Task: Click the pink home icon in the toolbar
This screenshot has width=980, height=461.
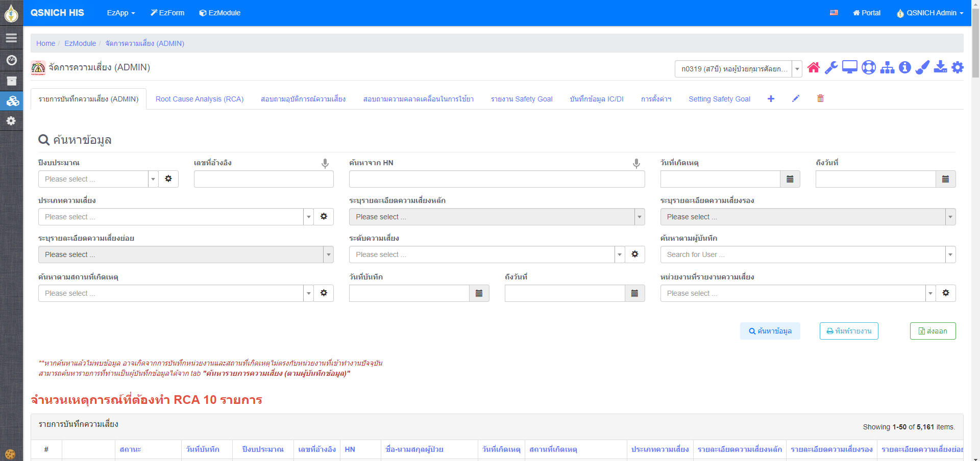Action: point(814,68)
